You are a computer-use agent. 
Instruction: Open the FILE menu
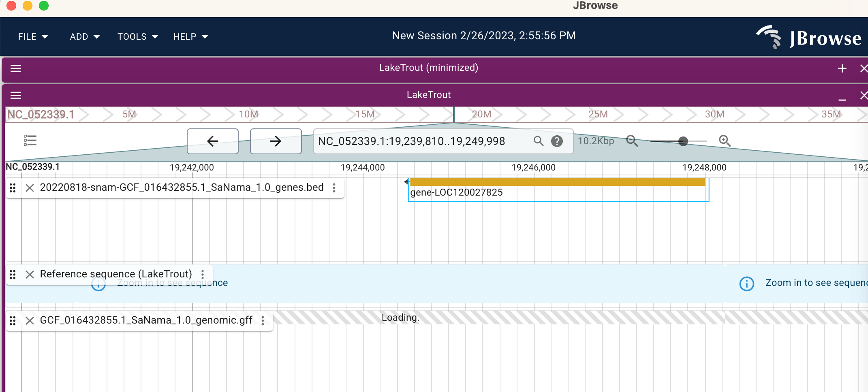point(33,37)
